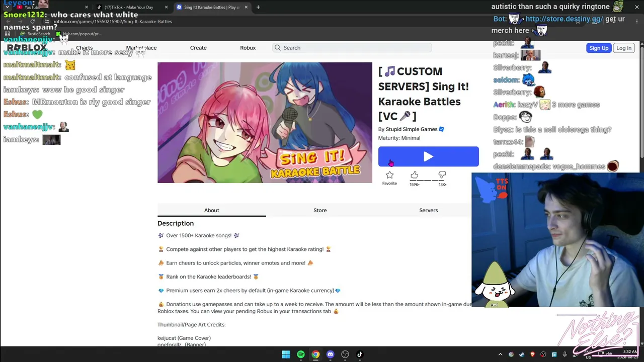644x362 pixels.
Task: Open the kick.com popout bookmark
Action: tap(78, 34)
